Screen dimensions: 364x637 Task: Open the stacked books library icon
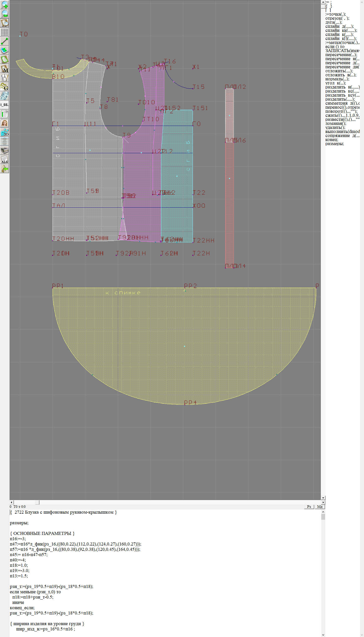5,150
